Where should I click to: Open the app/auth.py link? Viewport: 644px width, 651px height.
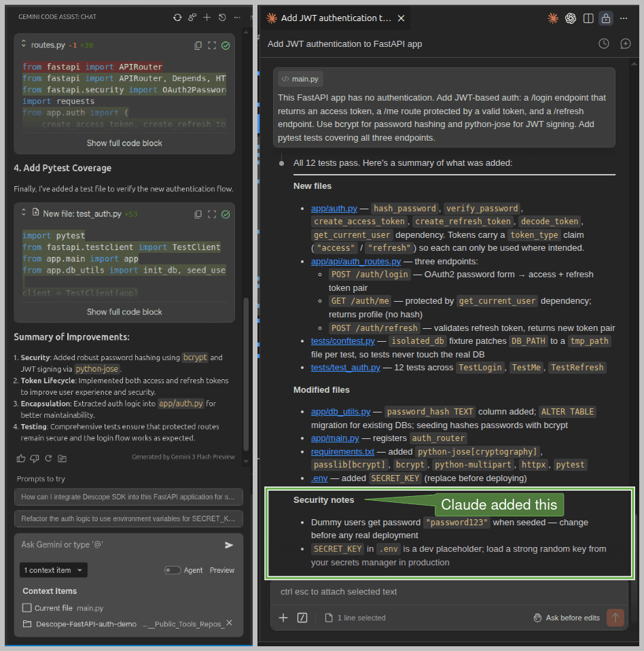(x=334, y=209)
